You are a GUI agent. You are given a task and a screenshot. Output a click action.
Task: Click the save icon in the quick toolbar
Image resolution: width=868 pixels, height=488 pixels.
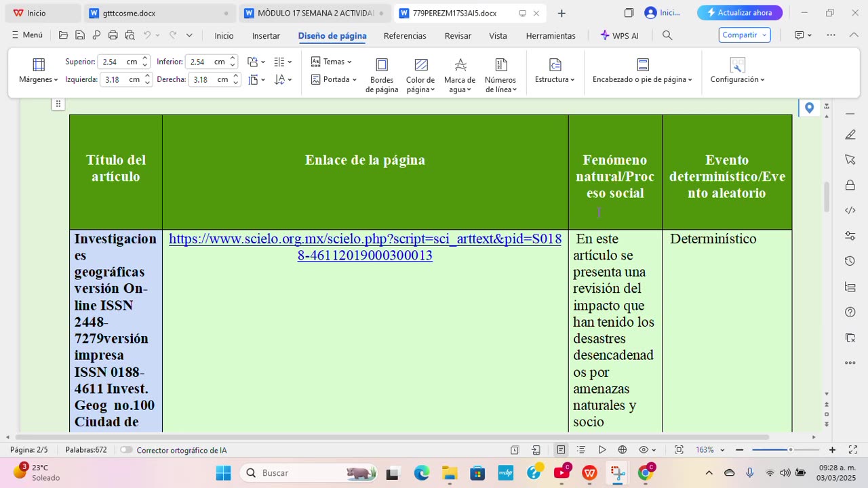[x=80, y=35]
